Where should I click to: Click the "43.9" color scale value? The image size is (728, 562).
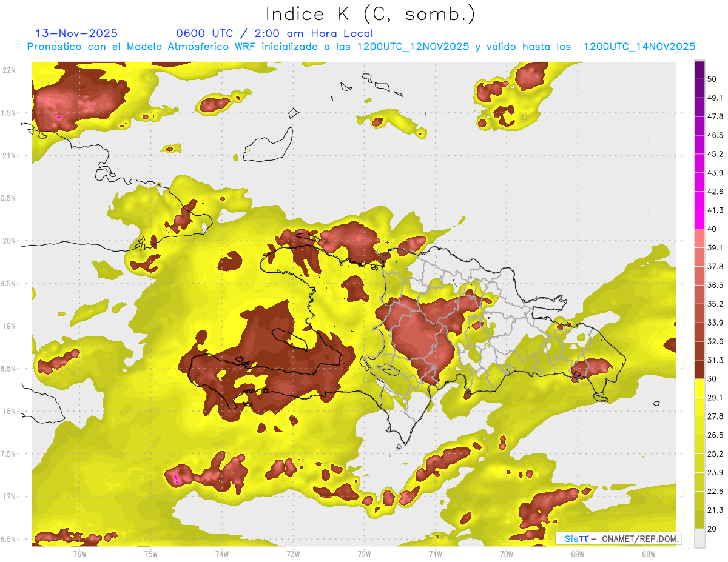click(x=715, y=173)
